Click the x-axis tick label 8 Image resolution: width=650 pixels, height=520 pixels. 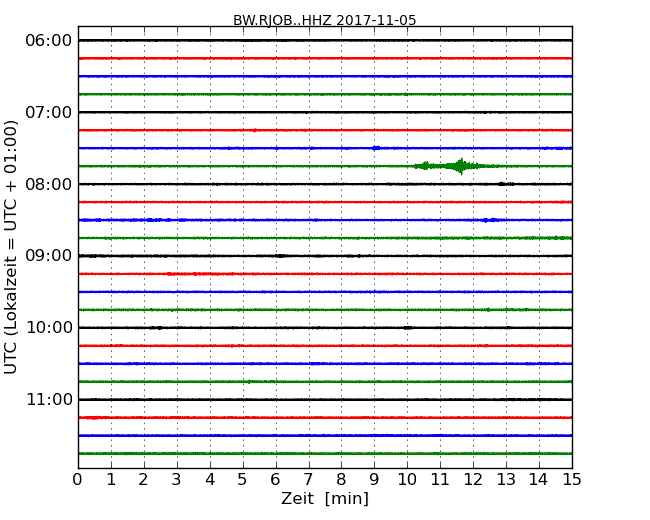point(341,480)
